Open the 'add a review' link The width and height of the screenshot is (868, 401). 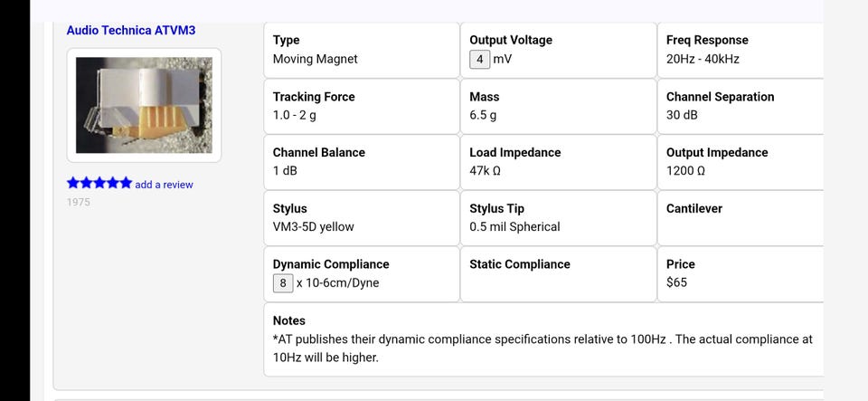point(164,185)
